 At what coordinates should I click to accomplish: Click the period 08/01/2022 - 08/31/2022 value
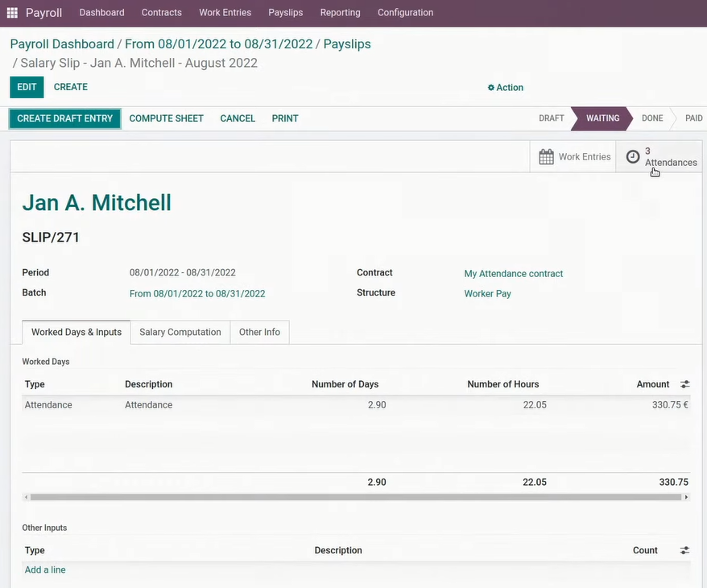point(182,273)
